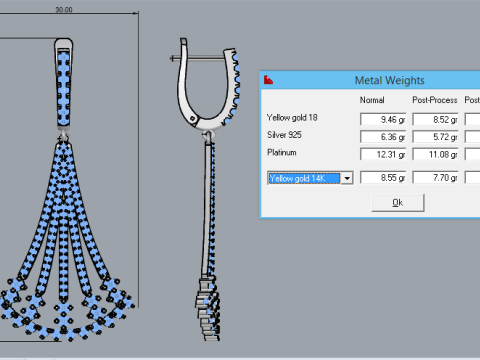The height and width of the screenshot is (360, 480).
Task: Click Silver 925 Post-Process field 5.72 gr
Action: (x=435, y=137)
